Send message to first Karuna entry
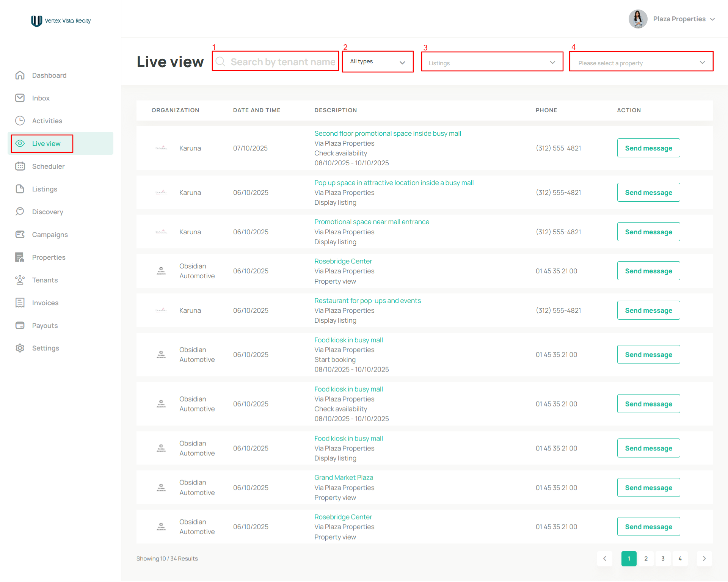This screenshot has height=582, width=728. 648,148
